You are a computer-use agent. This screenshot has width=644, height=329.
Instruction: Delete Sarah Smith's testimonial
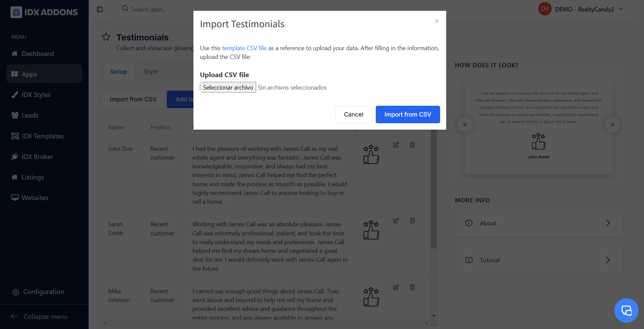(412, 221)
